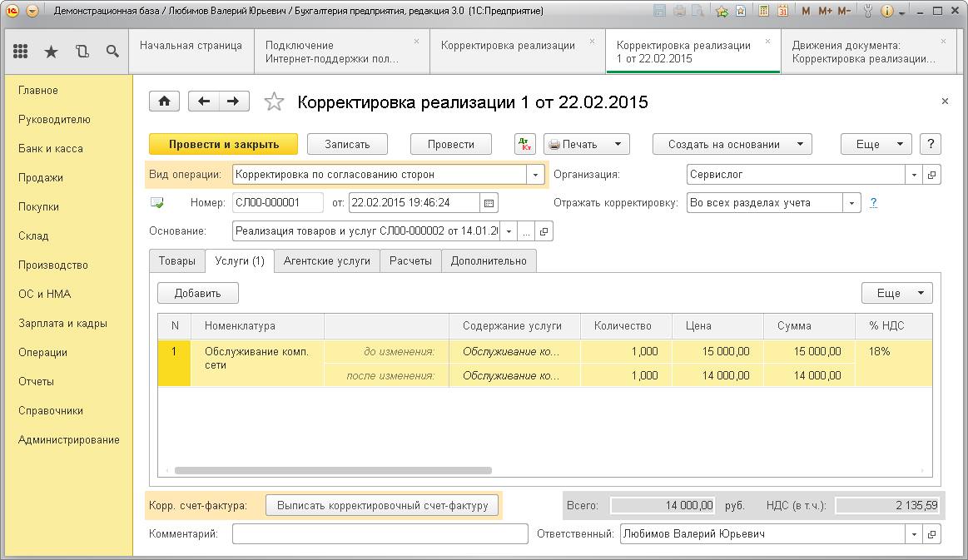The width and height of the screenshot is (968, 560).
Task: Navigate forward with right arrow button
Action: coord(233,102)
